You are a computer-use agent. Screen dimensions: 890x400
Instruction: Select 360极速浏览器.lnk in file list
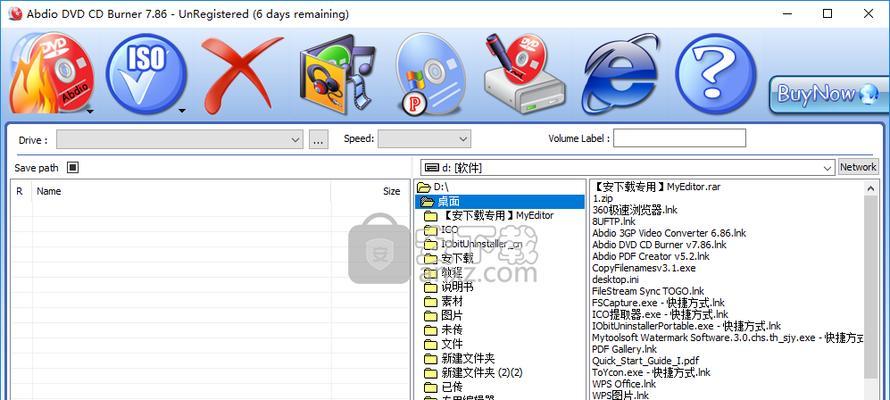coord(635,210)
